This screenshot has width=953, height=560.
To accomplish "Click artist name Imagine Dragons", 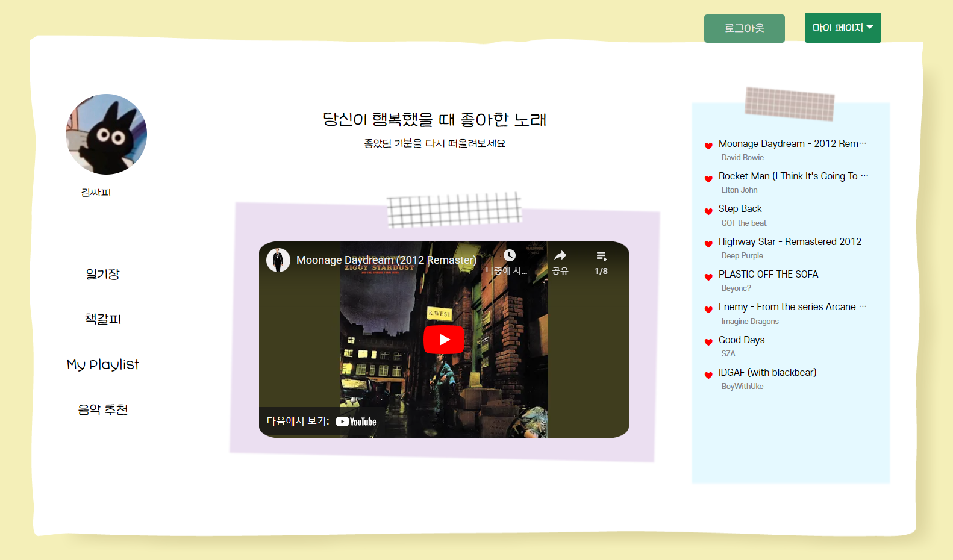I will [x=750, y=322].
